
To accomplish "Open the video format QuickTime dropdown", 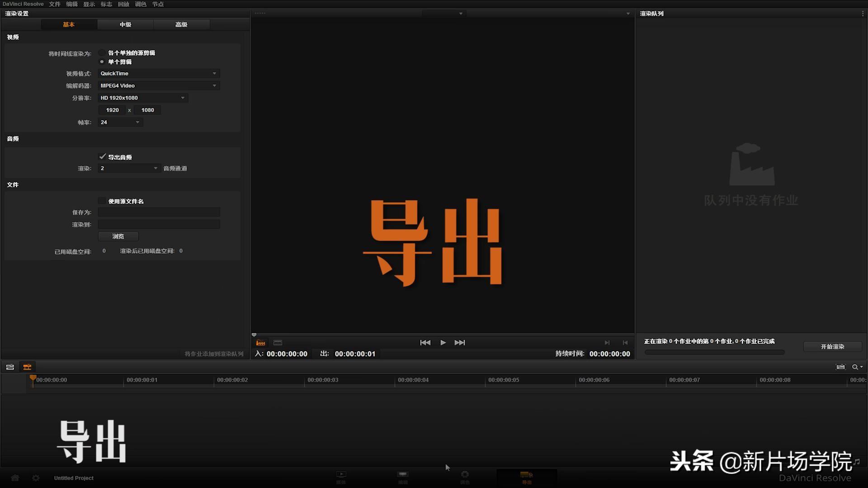I will pyautogui.click(x=159, y=73).
